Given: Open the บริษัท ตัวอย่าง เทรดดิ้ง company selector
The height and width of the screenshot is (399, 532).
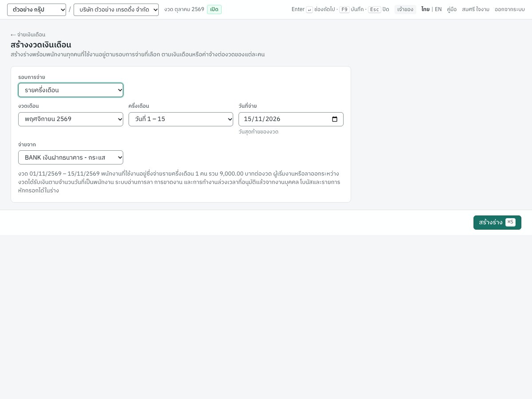Looking at the screenshot, I should pyautogui.click(x=116, y=10).
